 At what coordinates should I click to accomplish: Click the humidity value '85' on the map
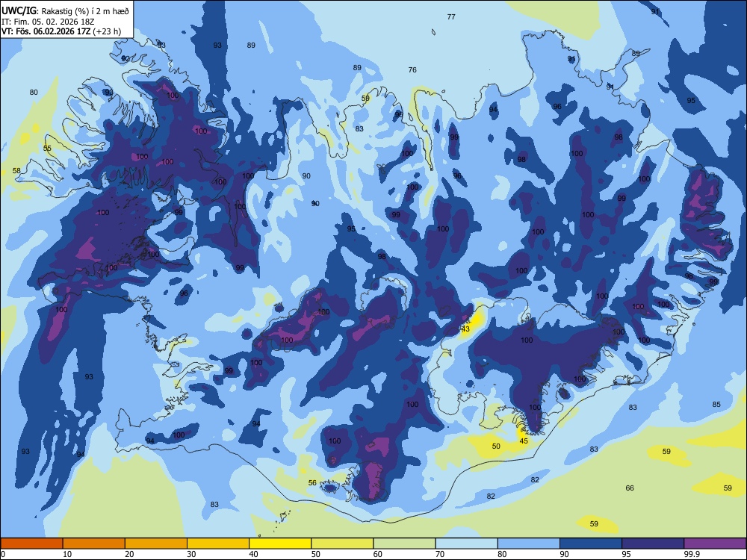[x=716, y=404]
